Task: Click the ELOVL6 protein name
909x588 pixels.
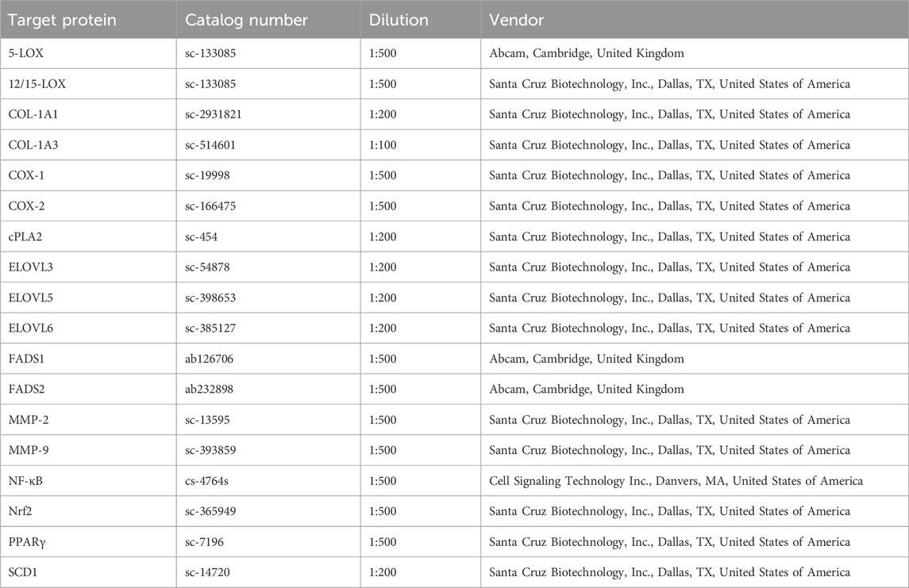Action: coord(31,328)
